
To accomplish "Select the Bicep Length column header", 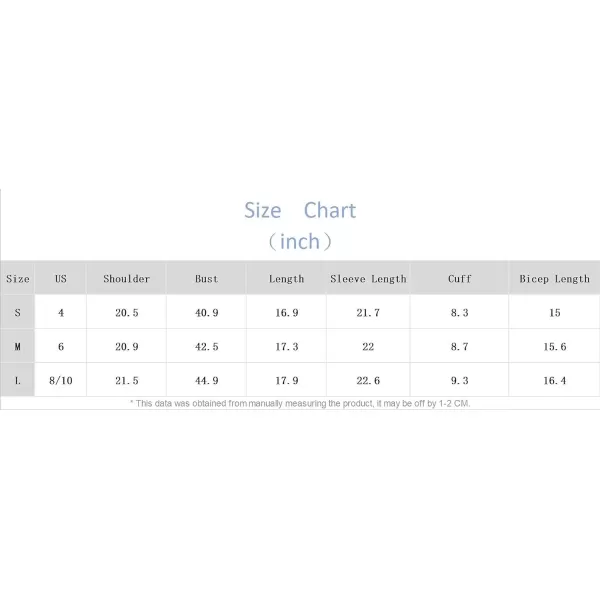I will pos(554,279).
